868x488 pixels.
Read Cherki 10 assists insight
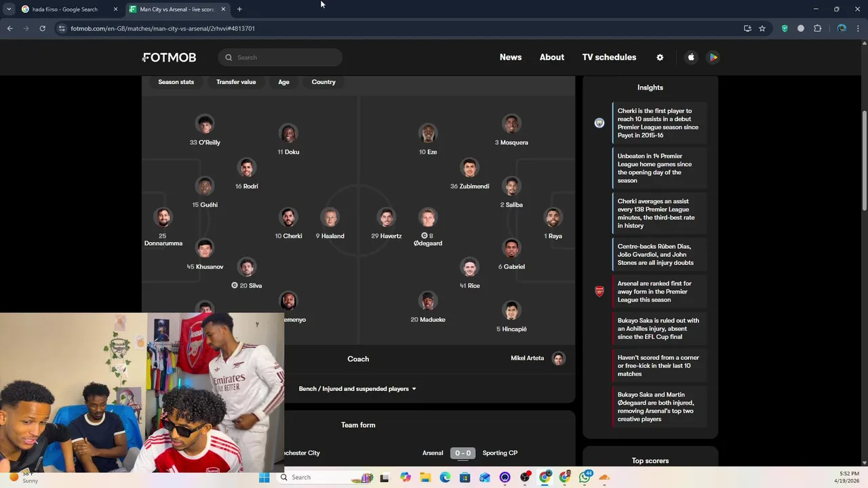[x=658, y=123]
